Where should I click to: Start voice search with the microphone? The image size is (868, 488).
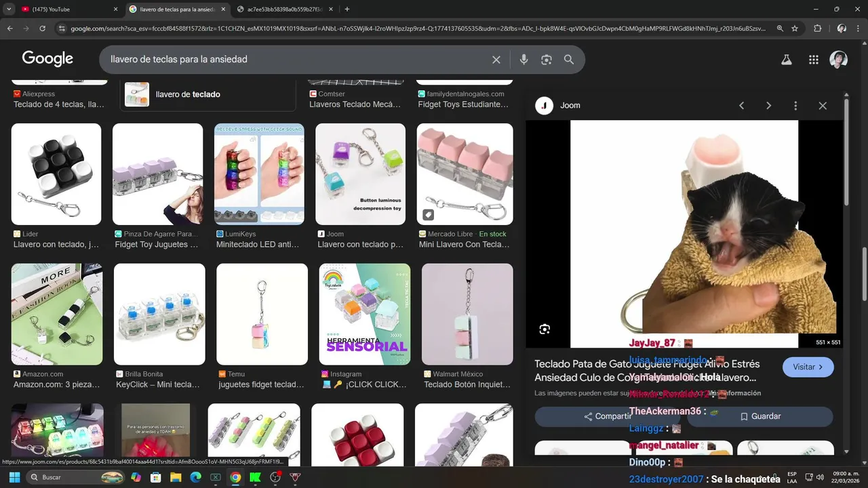click(524, 60)
